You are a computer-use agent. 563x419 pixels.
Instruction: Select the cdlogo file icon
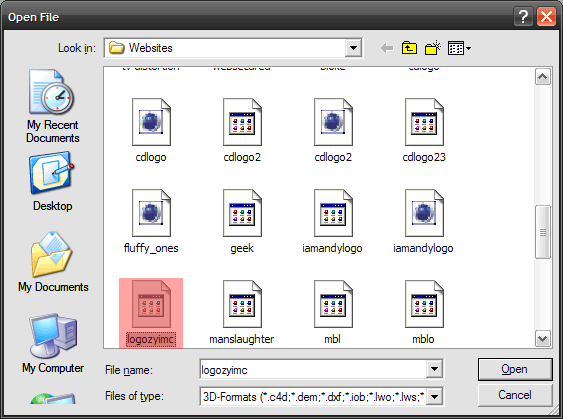pyautogui.click(x=151, y=122)
